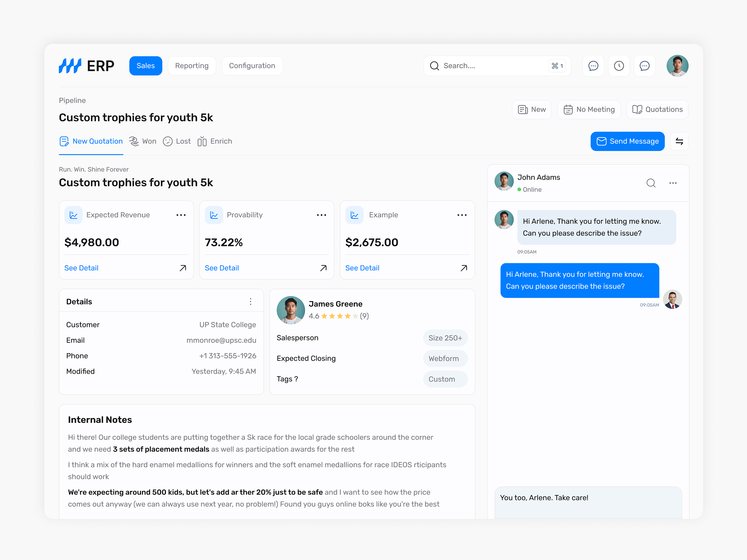The height and width of the screenshot is (560, 747).
Task: Click the Expected Revenue chart icon
Action: (x=73, y=215)
